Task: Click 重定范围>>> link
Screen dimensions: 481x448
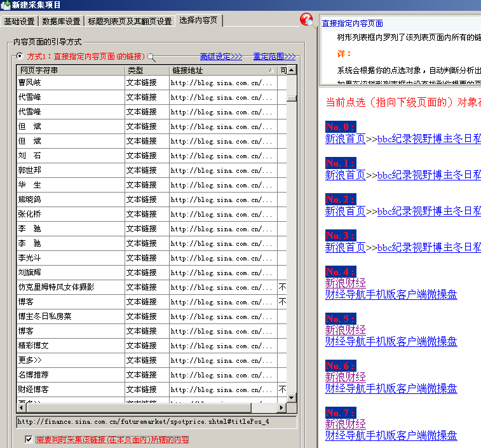Action: point(274,57)
